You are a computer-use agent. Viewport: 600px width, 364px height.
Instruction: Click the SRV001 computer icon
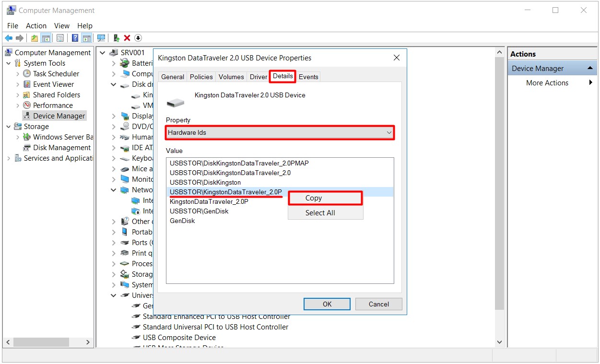(x=114, y=53)
